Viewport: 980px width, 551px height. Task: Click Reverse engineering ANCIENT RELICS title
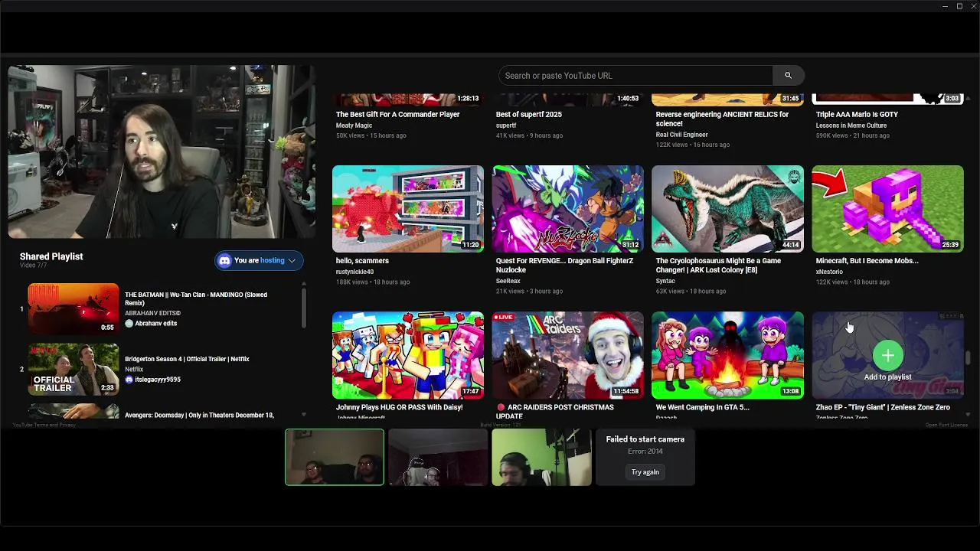pos(722,119)
